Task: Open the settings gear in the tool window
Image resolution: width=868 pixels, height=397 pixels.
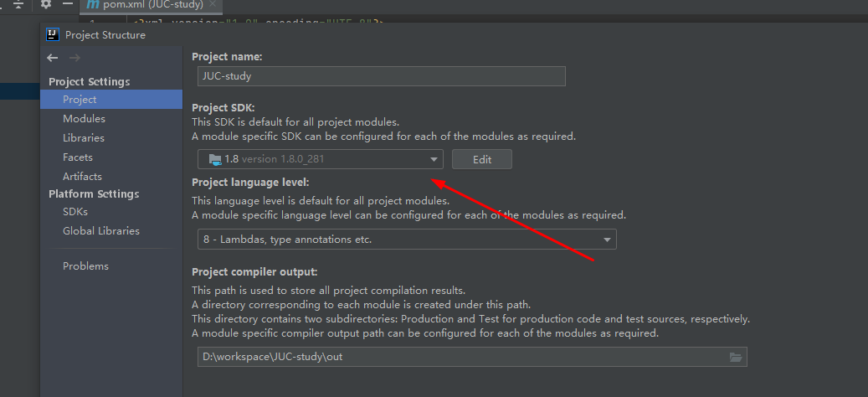Action: [x=45, y=4]
